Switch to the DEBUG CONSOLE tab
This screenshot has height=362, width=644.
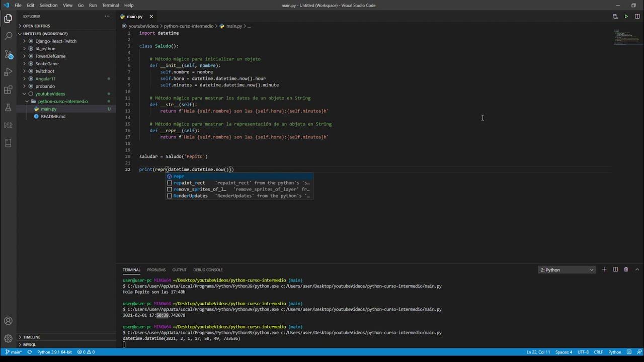point(208,270)
